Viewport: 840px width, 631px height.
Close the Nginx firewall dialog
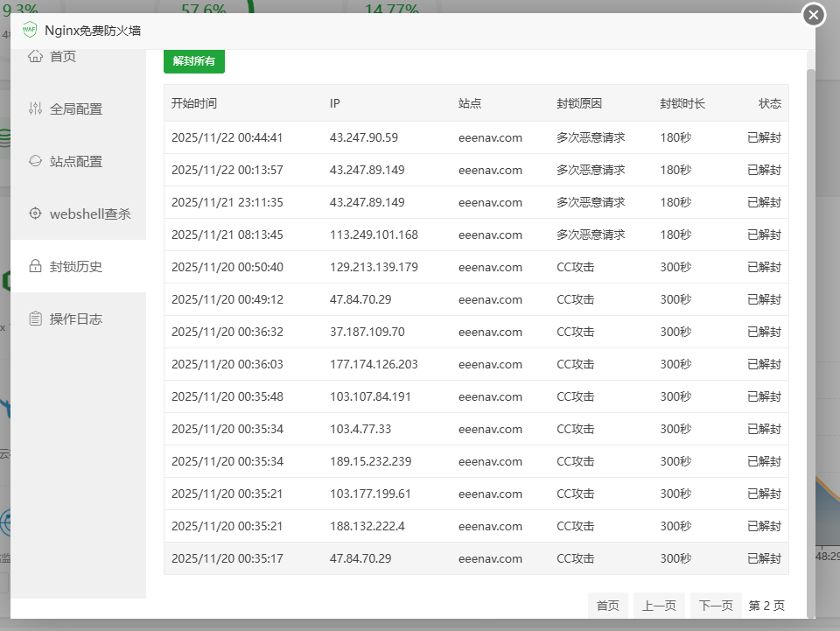click(814, 15)
